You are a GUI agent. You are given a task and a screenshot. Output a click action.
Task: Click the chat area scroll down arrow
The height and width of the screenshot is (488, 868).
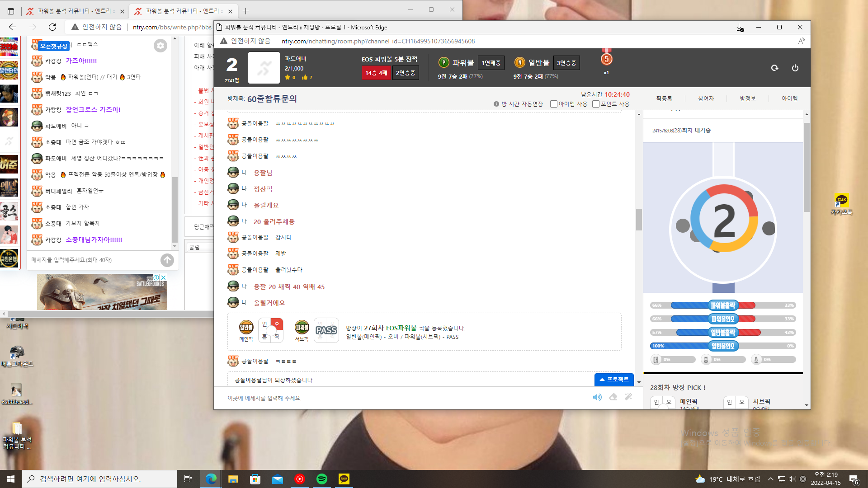[x=639, y=382]
